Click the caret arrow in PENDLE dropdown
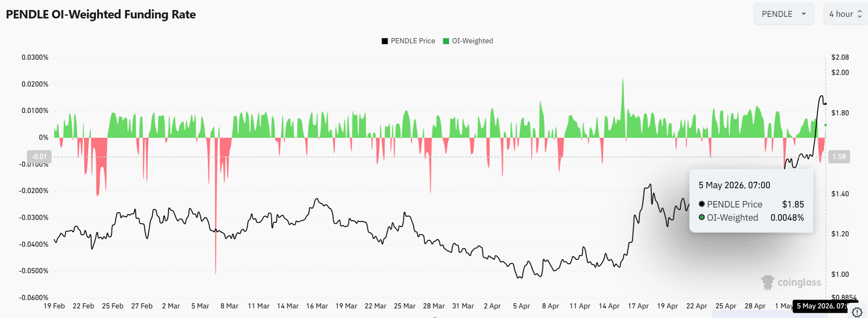The image size is (868, 318). coord(804,14)
